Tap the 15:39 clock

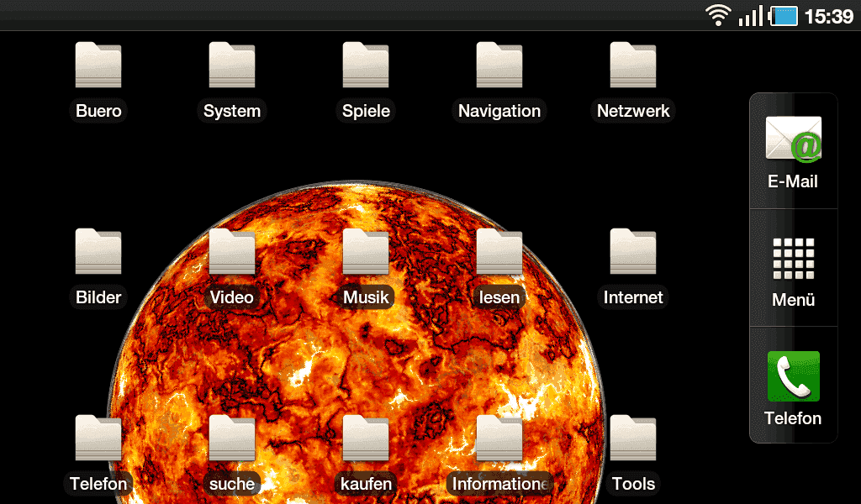(x=829, y=17)
